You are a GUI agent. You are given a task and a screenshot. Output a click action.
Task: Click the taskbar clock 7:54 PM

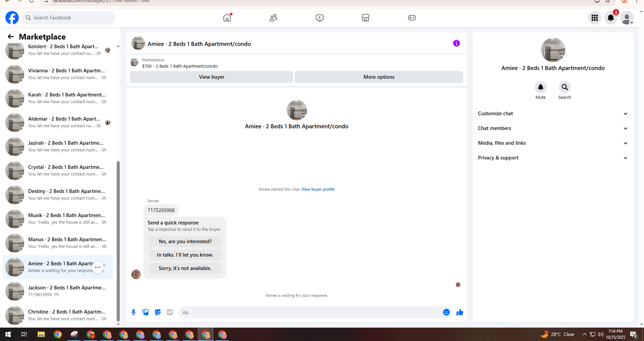[615, 334]
